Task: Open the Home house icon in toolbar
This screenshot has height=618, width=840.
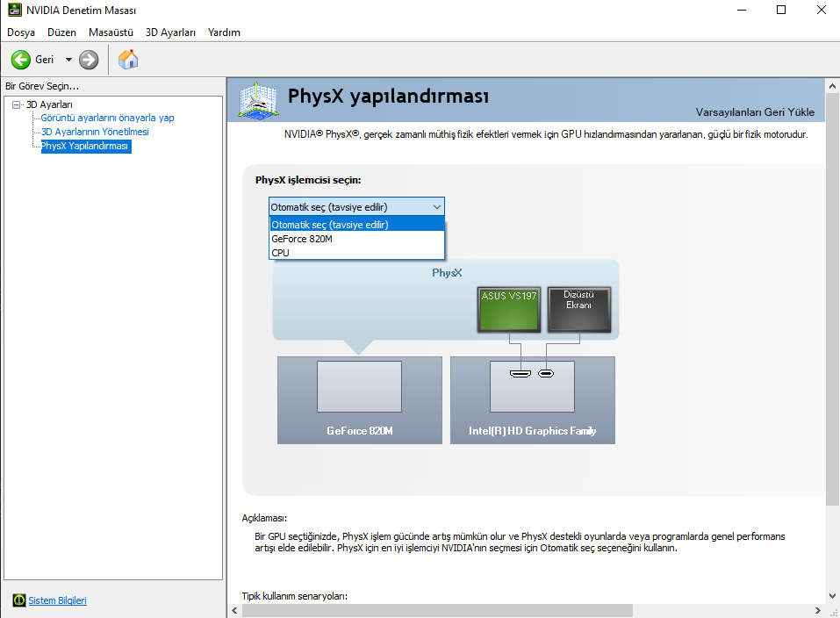Action: coord(128,60)
